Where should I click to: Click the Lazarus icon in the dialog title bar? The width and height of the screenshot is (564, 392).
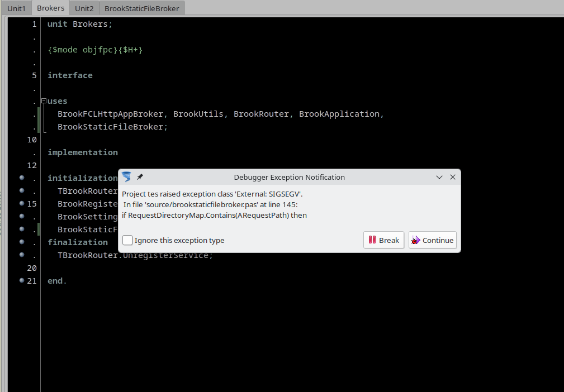tap(127, 177)
